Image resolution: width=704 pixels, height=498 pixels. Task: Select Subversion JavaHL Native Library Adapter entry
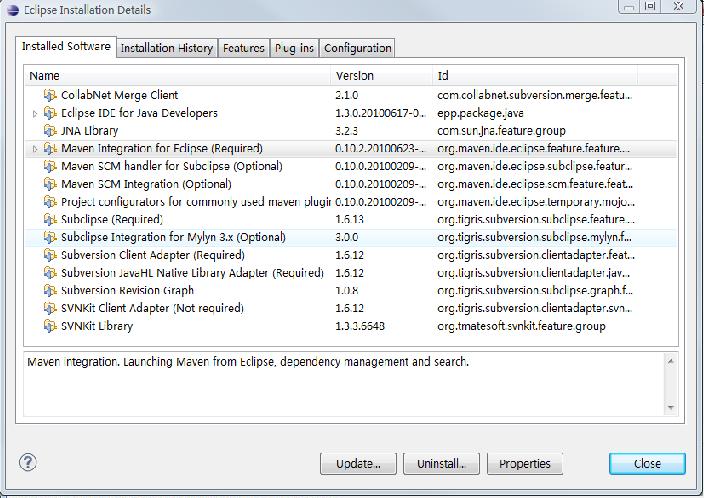click(x=192, y=273)
